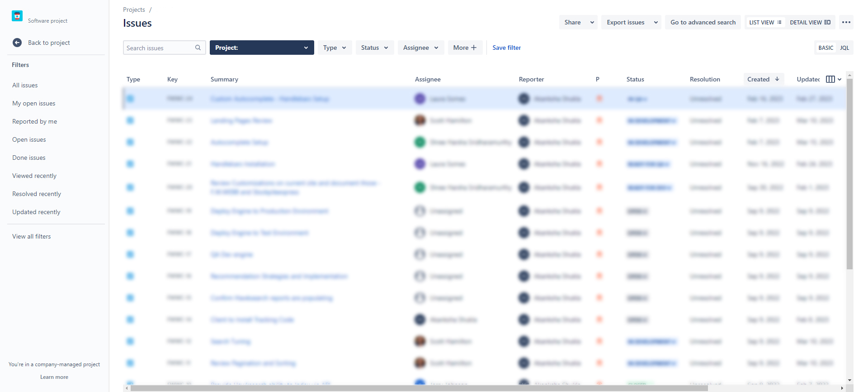Select Updated recently filter
Image resolution: width=868 pixels, height=392 pixels.
(36, 212)
